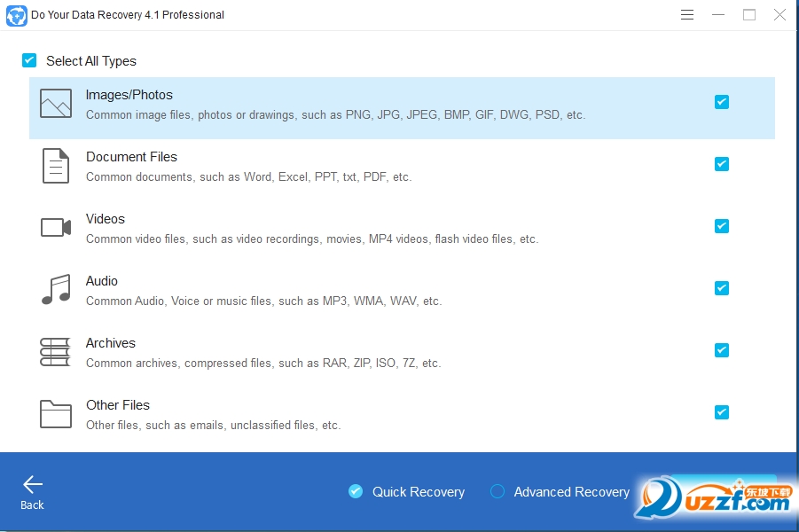This screenshot has height=532, width=799.
Task: Click the Images/Photos category icon
Action: [55, 103]
